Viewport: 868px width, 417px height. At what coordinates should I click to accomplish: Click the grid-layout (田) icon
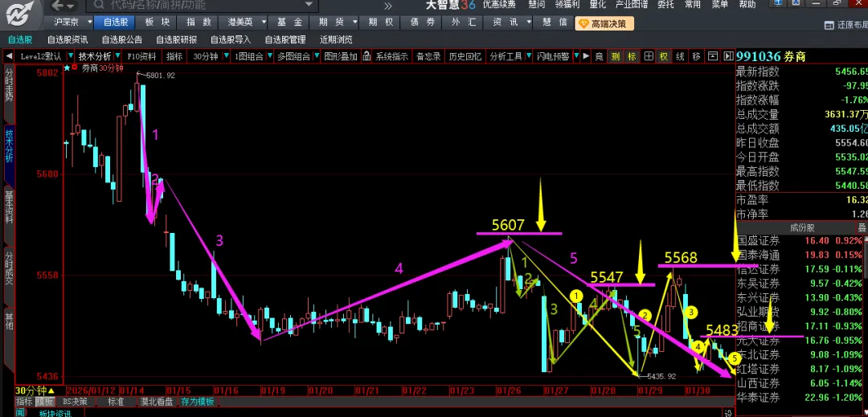click(648, 56)
